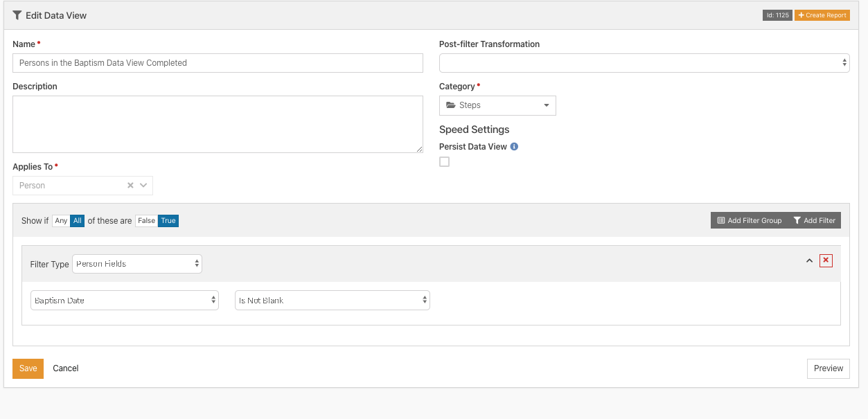Open the Is Not Blank comparison dropdown
Viewport: 868px width, 419px height.
pyautogui.click(x=333, y=301)
